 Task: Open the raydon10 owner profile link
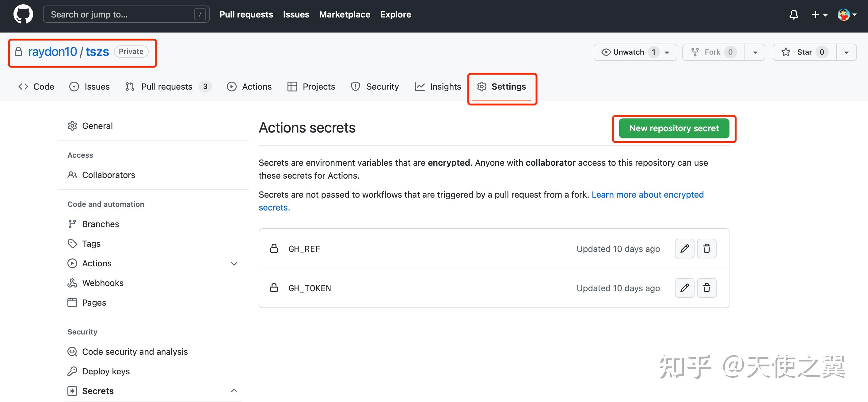53,52
